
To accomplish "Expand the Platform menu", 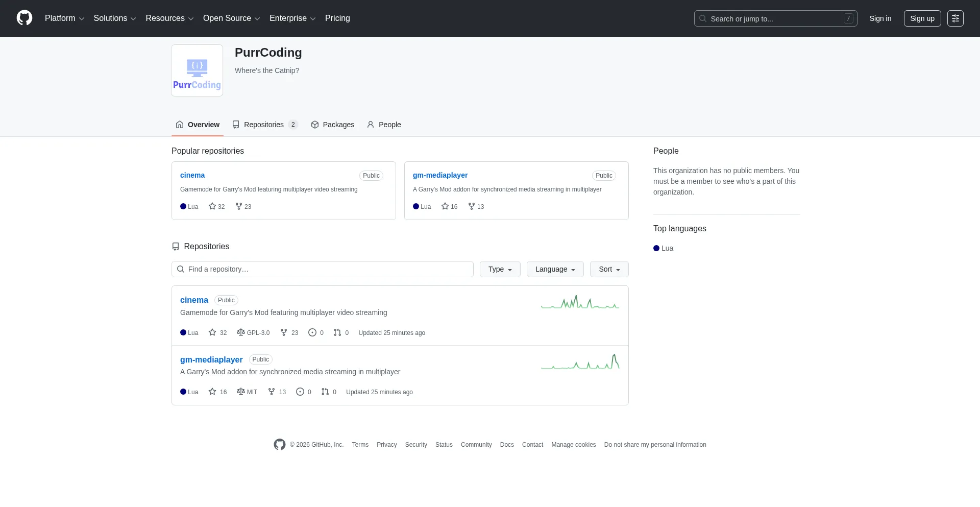I will (65, 18).
